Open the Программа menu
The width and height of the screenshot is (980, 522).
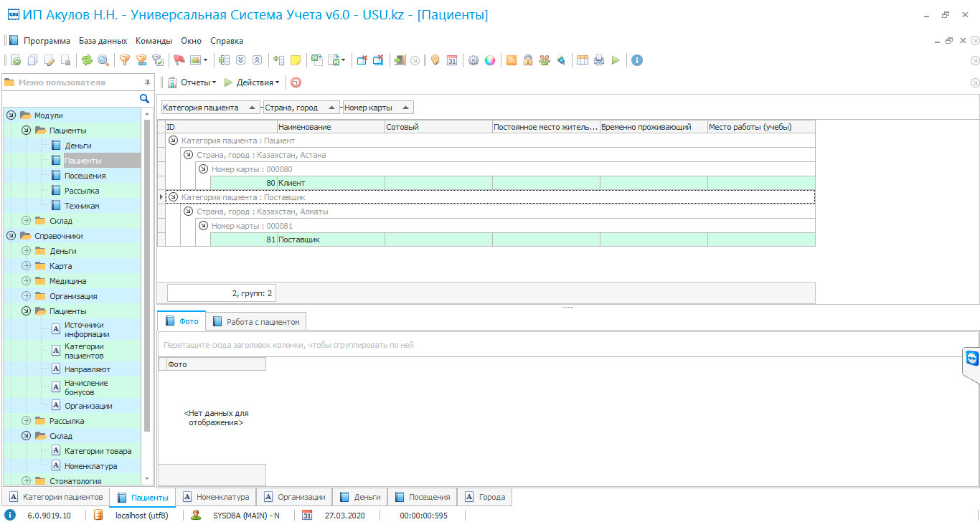(x=47, y=41)
